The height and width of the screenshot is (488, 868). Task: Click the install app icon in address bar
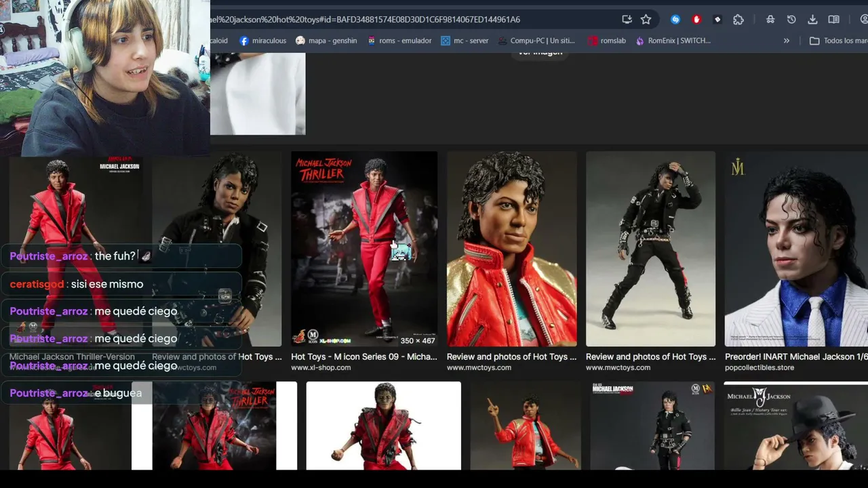click(627, 20)
